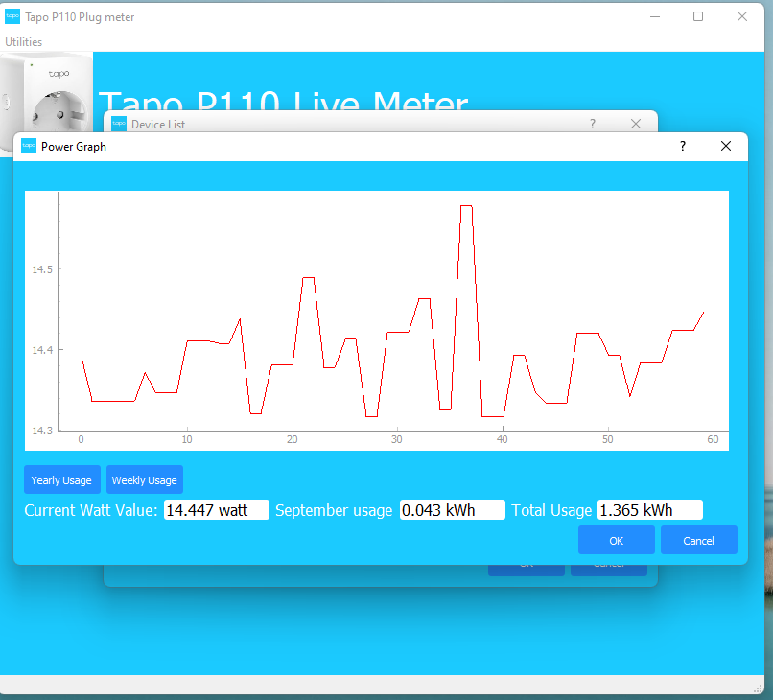773x700 pixels.
Task: Click the Tapo app icon in main title bar
Action: (12, 16)
